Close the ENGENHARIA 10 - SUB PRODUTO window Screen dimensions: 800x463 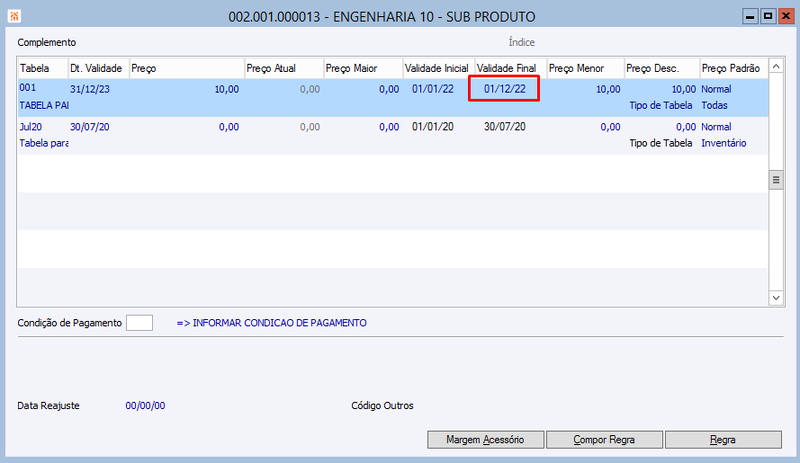tap(786, 16)
